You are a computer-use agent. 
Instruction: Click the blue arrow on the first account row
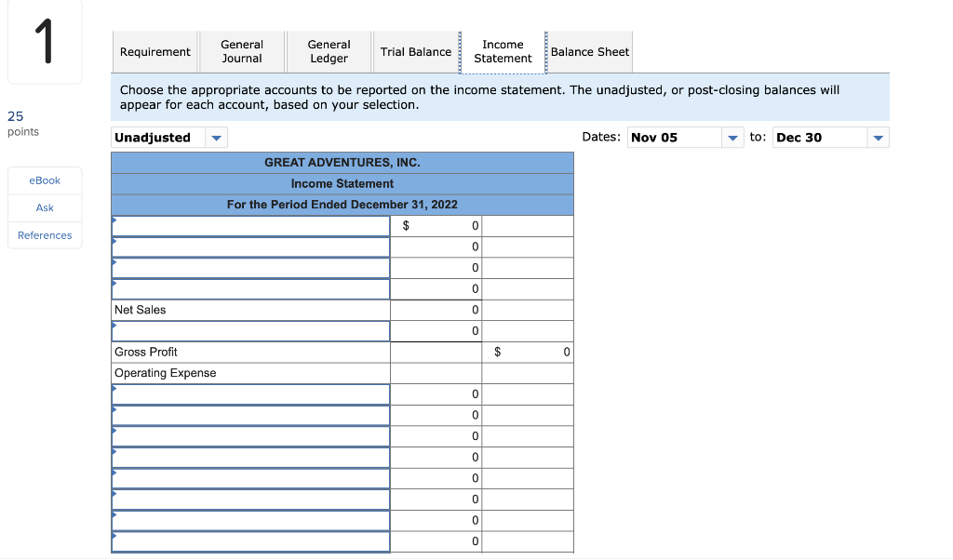point(114,220)
